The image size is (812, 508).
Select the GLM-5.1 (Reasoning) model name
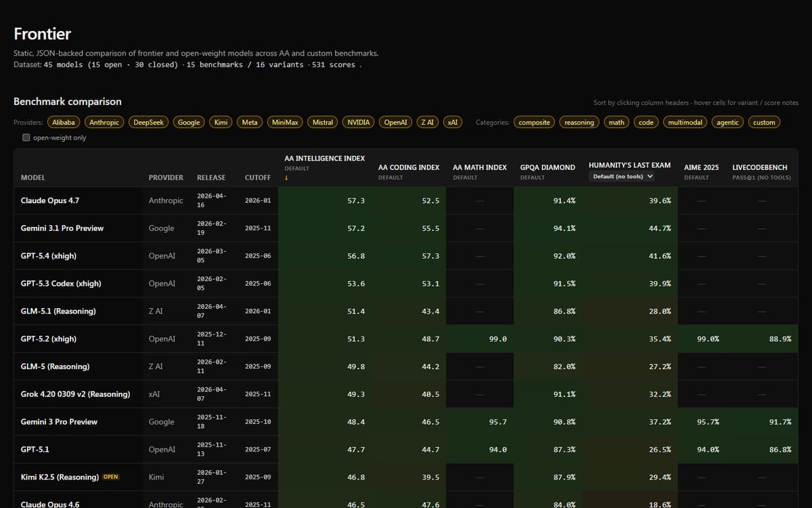(58, 311)
